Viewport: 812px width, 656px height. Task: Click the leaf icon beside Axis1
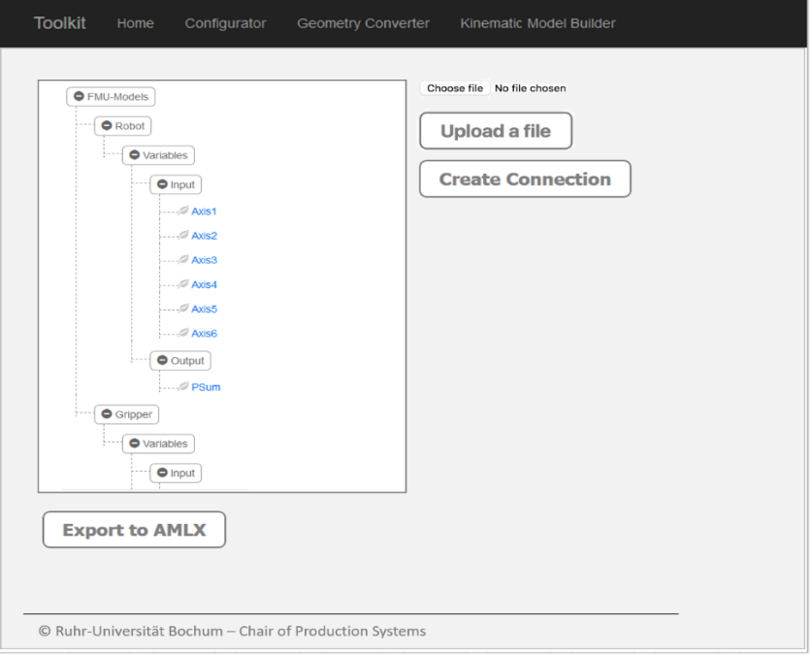click(182, 211)
